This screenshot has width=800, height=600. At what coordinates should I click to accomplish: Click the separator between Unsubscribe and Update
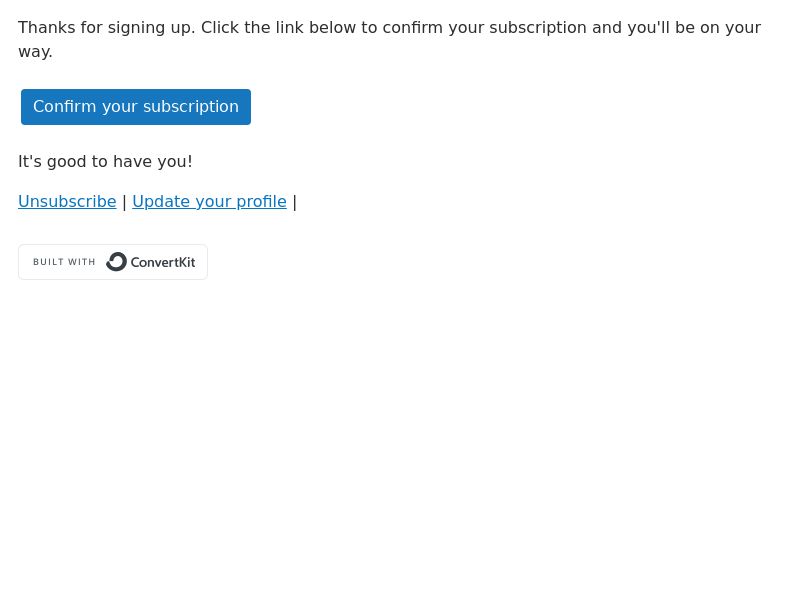[x=124, y=202]
